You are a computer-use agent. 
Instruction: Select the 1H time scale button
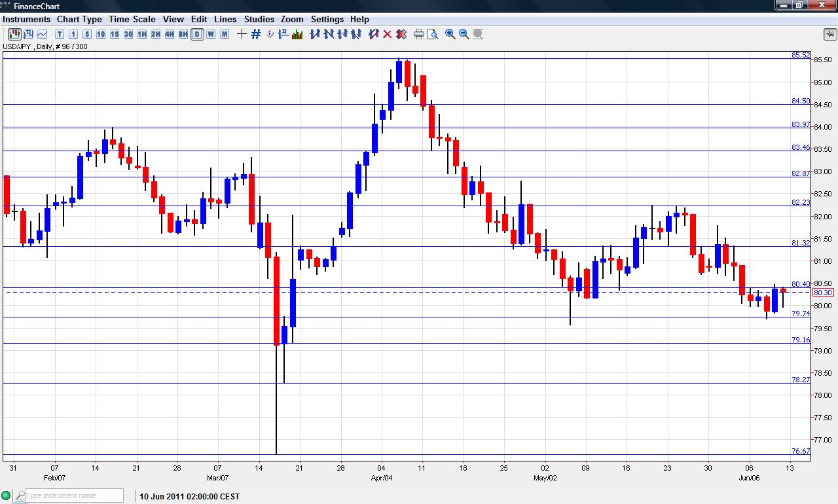point(142,34)
